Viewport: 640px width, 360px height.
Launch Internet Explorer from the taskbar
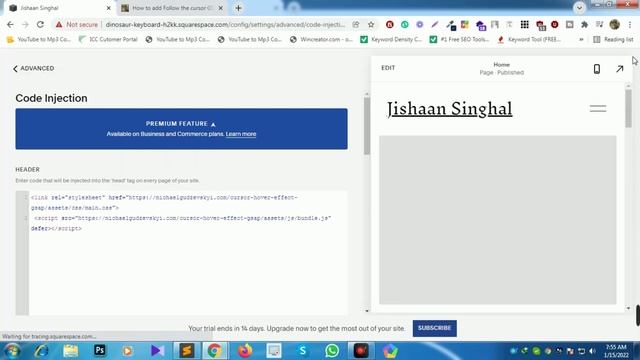click(x=41, y=351)
